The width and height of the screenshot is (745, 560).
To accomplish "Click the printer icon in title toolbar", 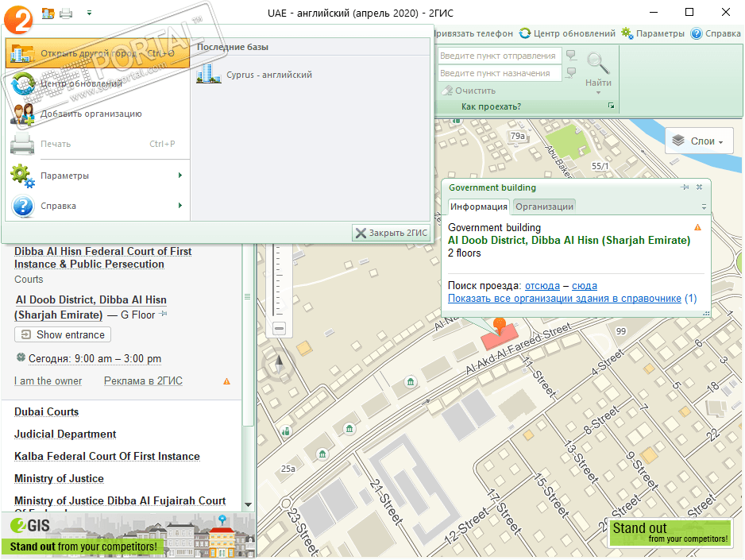I will coord(66,14).
